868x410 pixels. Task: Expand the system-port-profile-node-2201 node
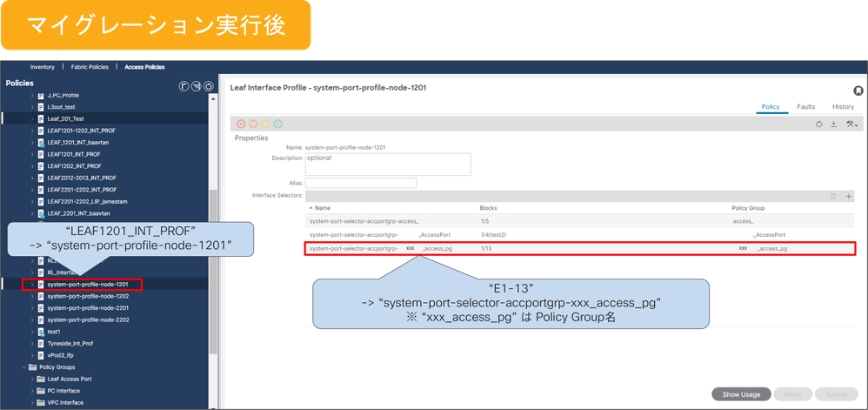tap(32, 308)
